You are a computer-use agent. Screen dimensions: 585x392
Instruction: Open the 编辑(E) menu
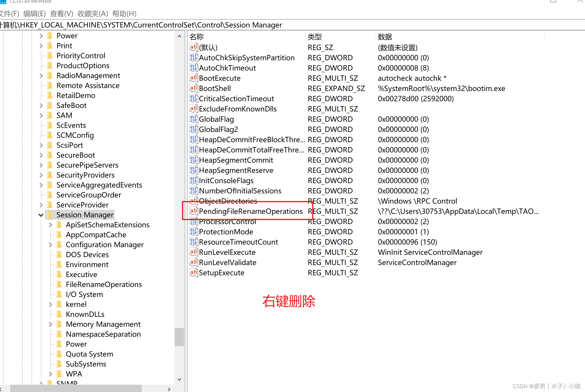(35, 13)
